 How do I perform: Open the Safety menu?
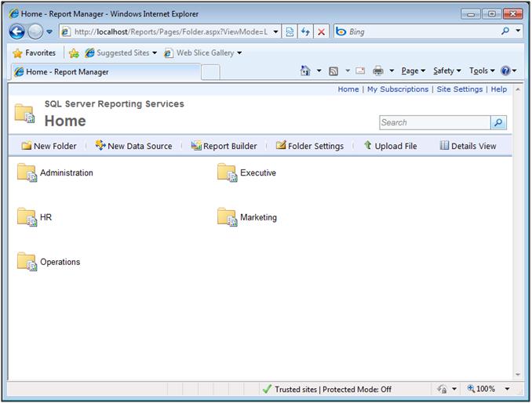pos(446,71)
